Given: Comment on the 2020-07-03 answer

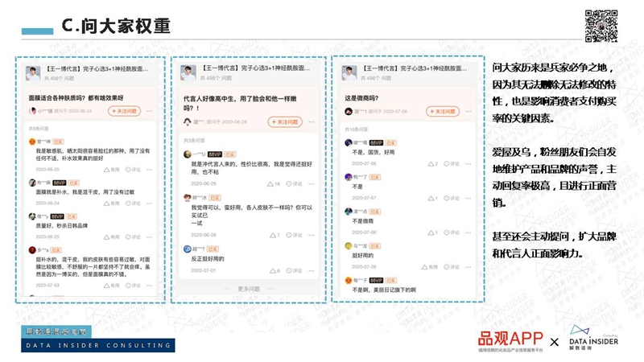Looking at the screenshot, I should pos(133,286).
